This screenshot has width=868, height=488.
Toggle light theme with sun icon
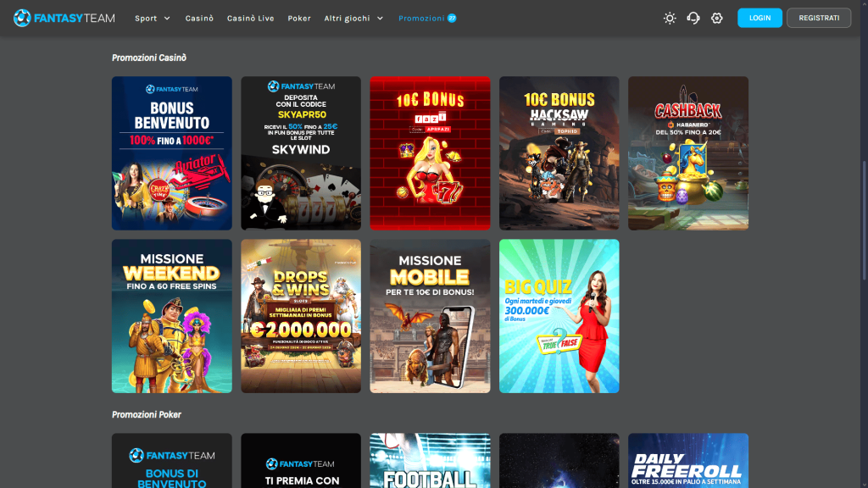tap(670, 18)
